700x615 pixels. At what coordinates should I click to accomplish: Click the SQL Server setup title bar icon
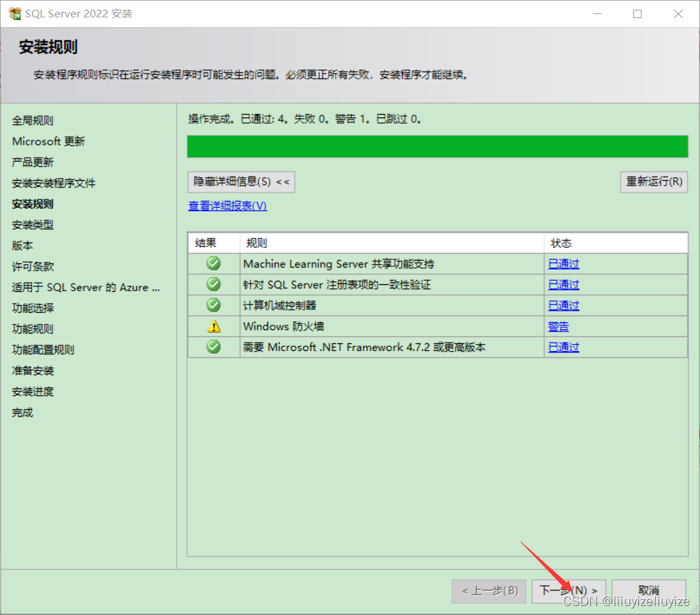point(15,14)
